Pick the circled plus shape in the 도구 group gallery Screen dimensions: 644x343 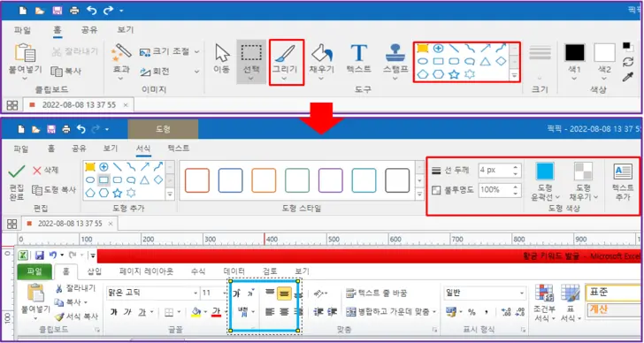pos(438,48)
